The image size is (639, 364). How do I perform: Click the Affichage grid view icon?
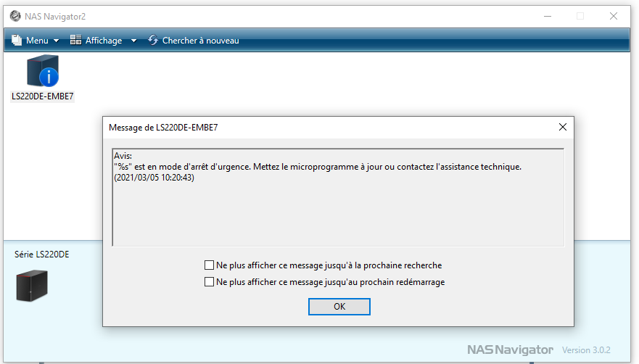tap(76, 40)
